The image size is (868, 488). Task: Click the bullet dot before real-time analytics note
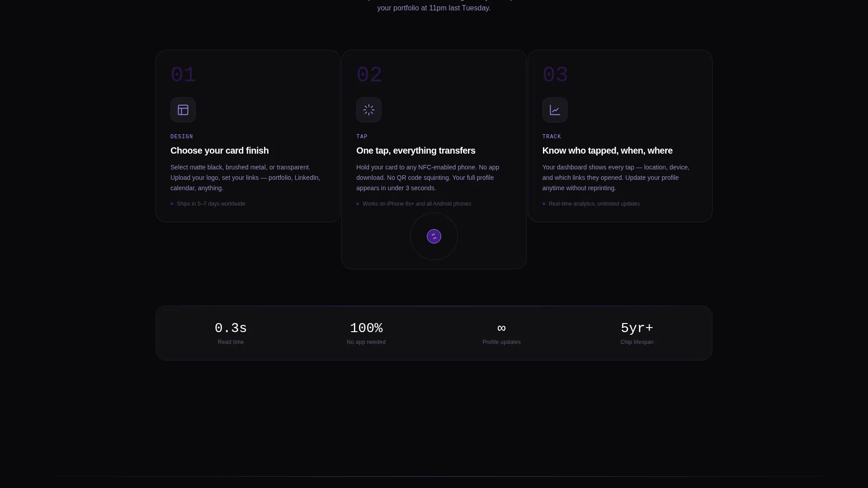pos(544,204)
